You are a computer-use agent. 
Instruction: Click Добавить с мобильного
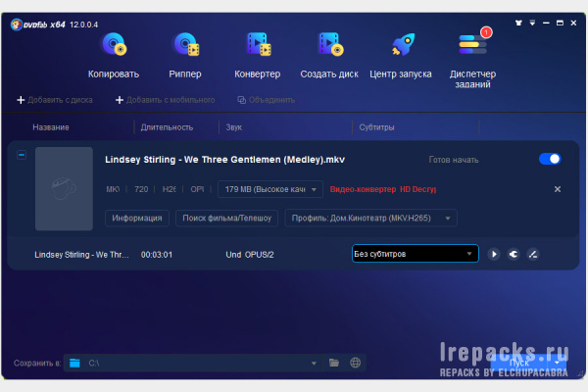pos(165,100)
